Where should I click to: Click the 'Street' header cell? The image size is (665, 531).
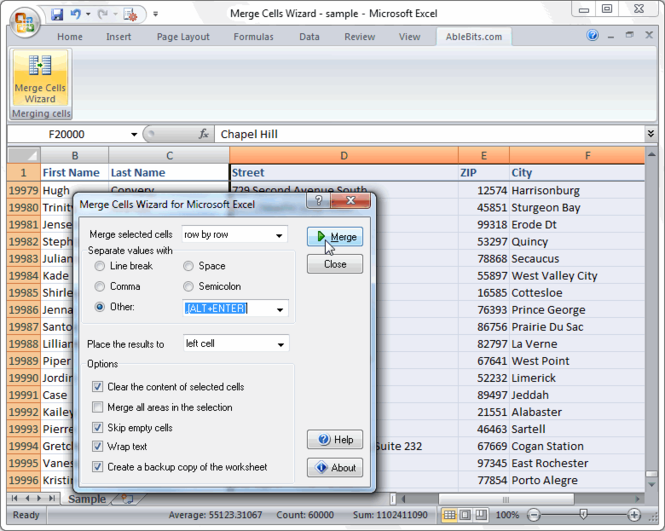tap(344, 173)
